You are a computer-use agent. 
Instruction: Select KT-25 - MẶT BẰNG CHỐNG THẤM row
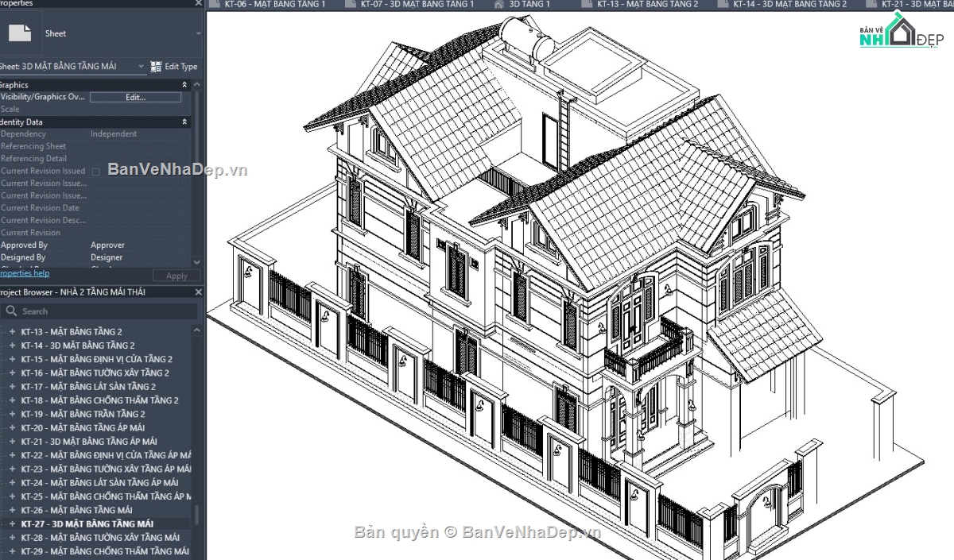pyautogui.click(x=106, y=496)
